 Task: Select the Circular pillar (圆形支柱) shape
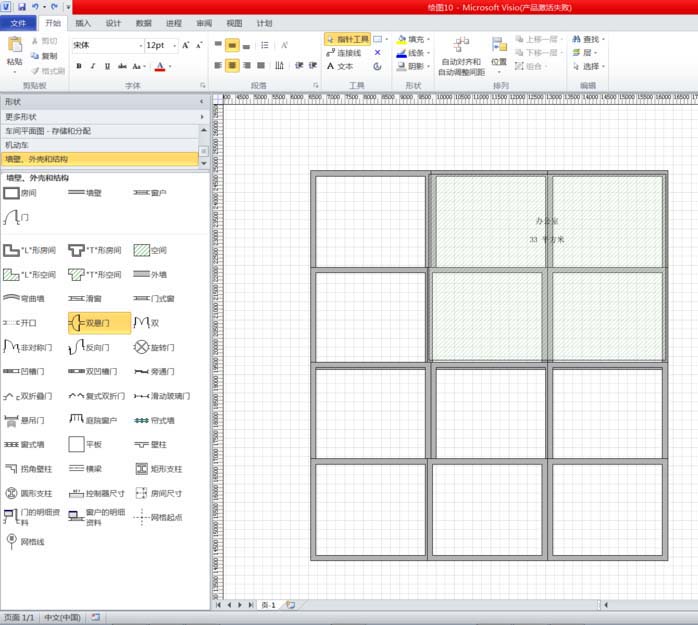click(x=28, y=493)
